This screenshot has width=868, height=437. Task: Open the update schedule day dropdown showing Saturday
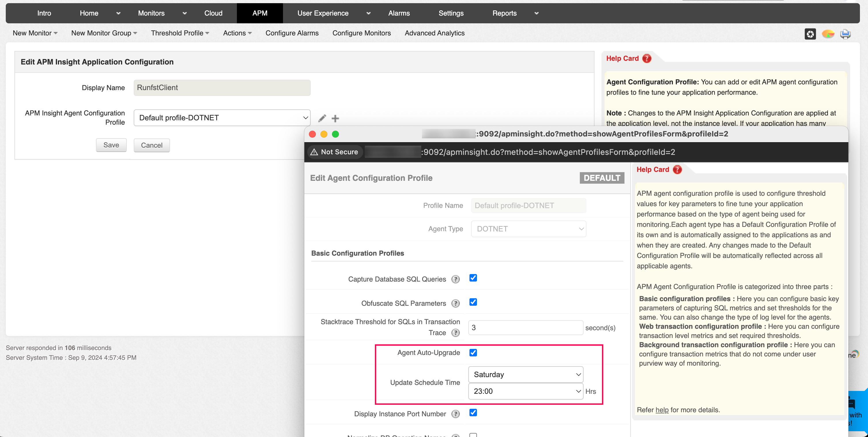click(525, 374)
